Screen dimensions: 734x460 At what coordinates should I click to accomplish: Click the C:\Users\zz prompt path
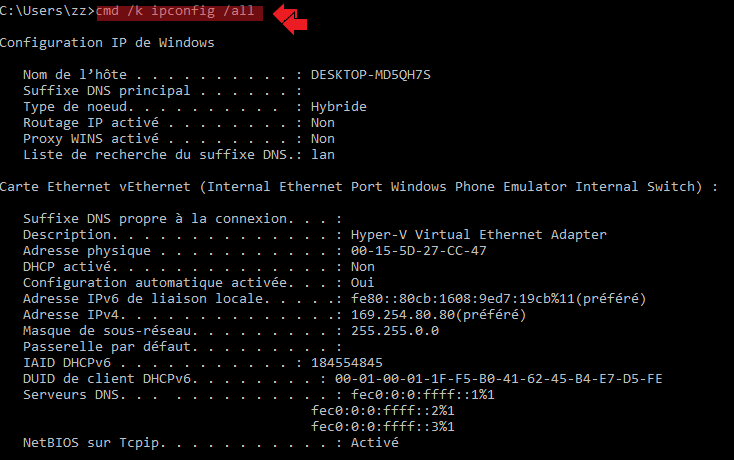click(x=47, y=12)
